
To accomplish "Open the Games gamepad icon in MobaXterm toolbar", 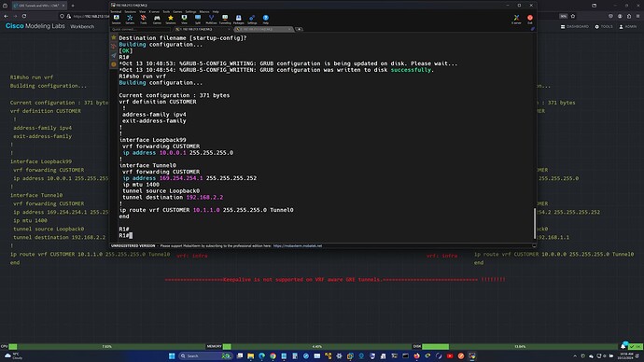I will tap(157, 20).
